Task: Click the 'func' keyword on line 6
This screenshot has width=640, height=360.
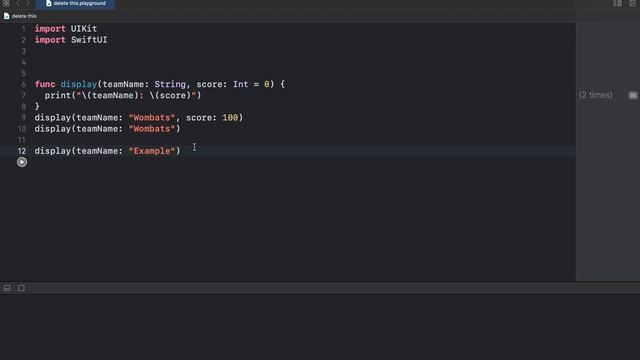Action: 45,84
